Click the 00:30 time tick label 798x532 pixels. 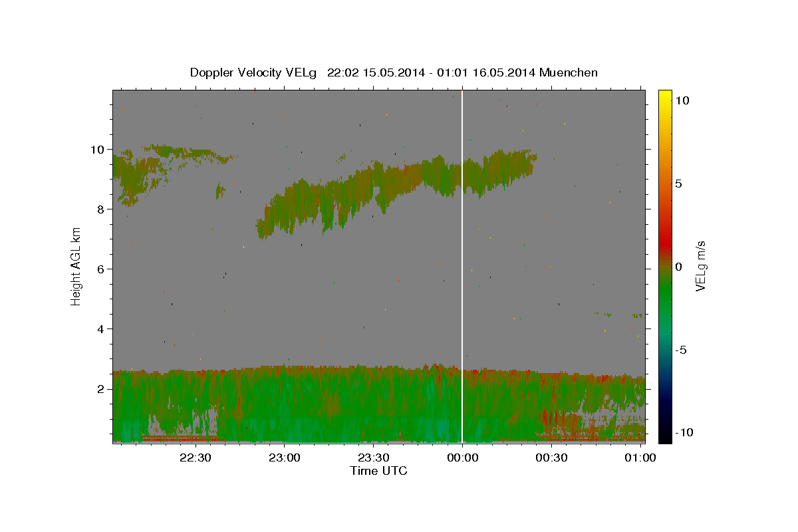tap(552, 458)
